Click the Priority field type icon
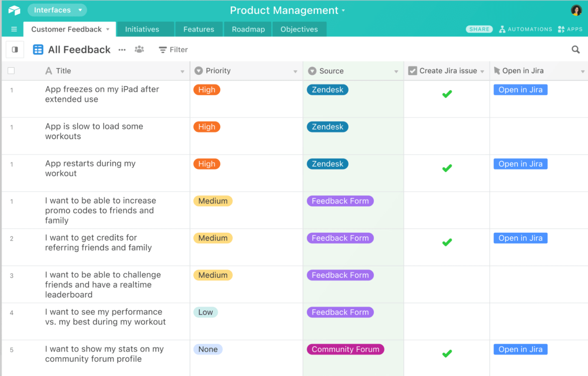 (199, 71)
